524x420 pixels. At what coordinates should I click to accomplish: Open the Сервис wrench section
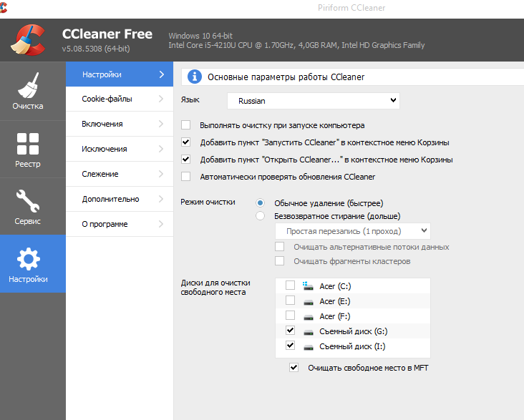pyautogui.click(x=28, y=206)
